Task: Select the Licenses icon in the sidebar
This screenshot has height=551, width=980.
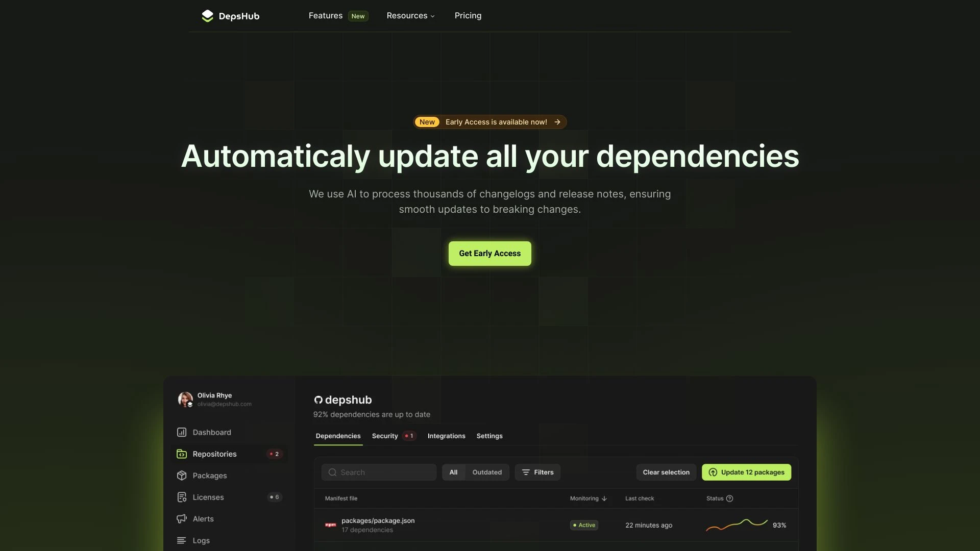Action: pos(182,497)
